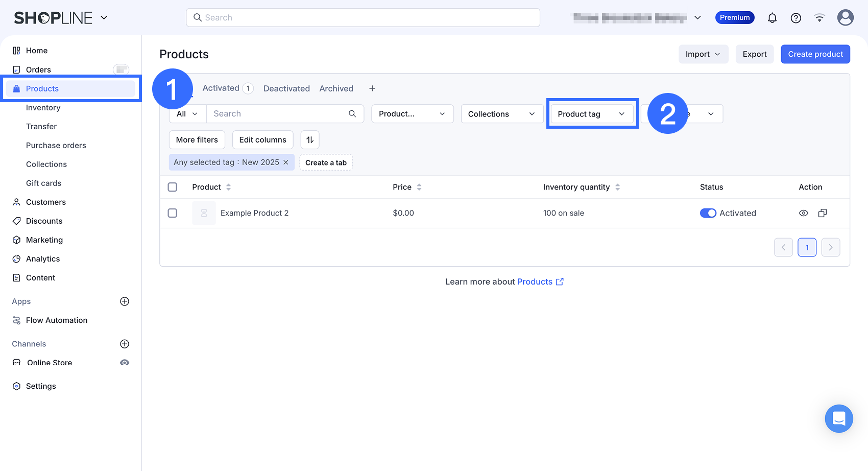Open the chat support bubble
The height and width of the screenshot is (471, 868).
[x=838, y=418]
